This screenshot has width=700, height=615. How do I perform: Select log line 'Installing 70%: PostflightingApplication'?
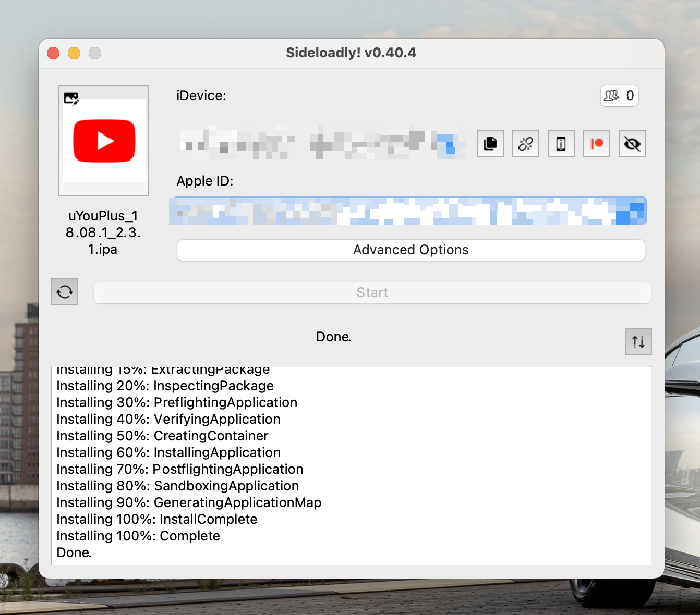(180, 469)
